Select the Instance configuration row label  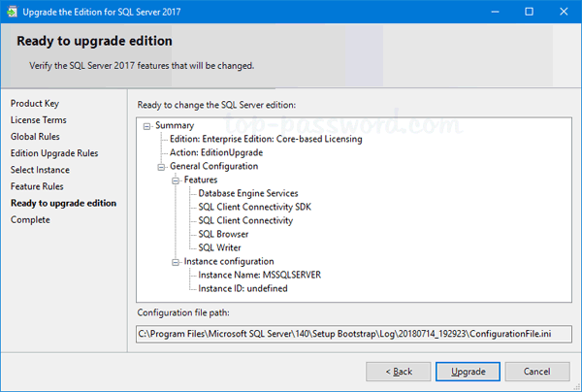point(229,261)
